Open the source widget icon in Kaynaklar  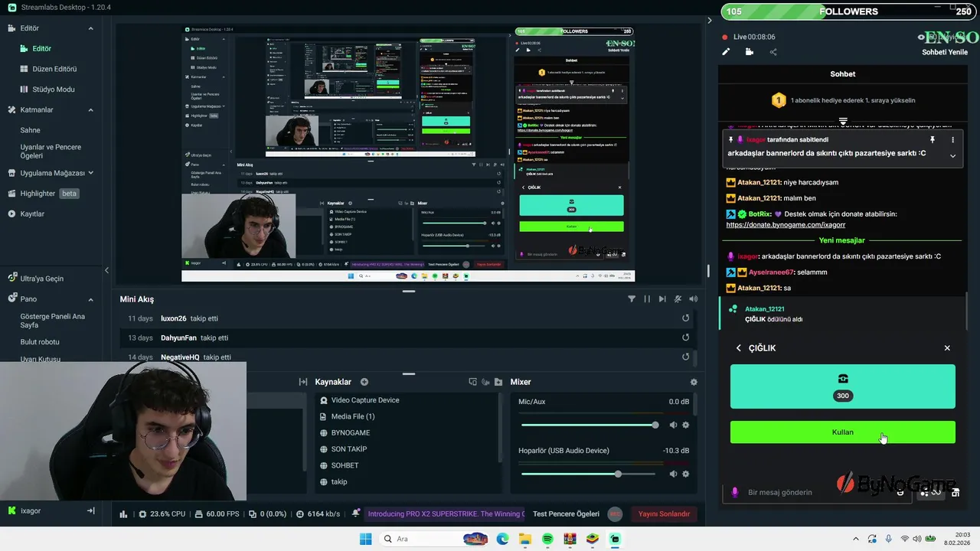473,382
